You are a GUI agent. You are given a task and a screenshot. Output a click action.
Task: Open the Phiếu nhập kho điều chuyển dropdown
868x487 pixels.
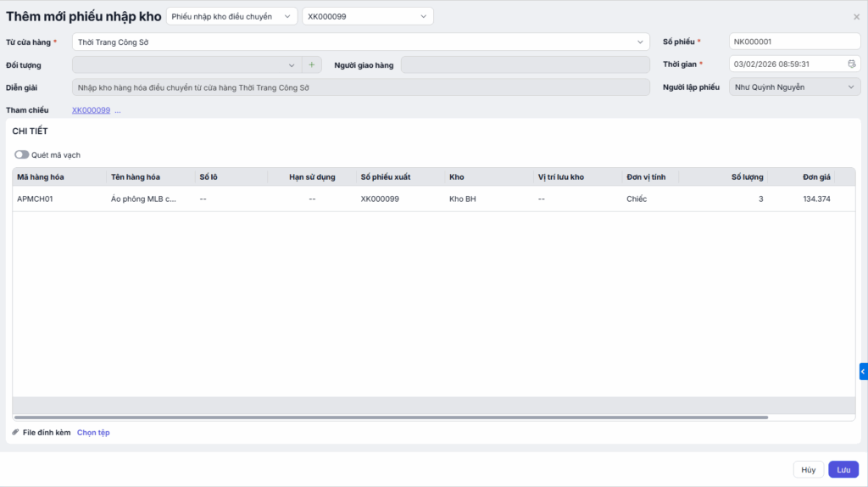(231, 17)
